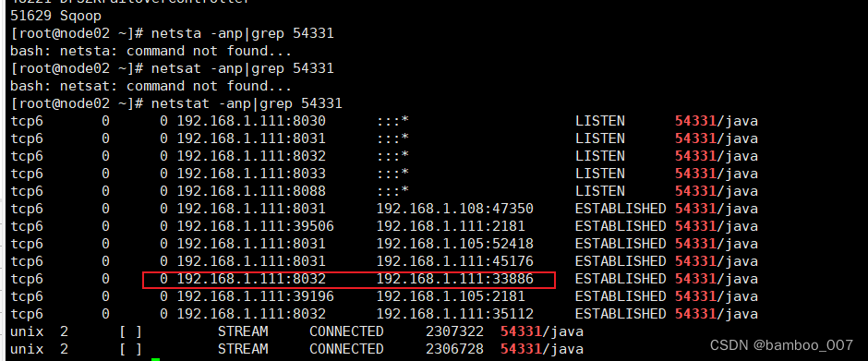This screenshot has width=868, height=361.
Task: Click the correct "netstat" command word
Action: 180,103
